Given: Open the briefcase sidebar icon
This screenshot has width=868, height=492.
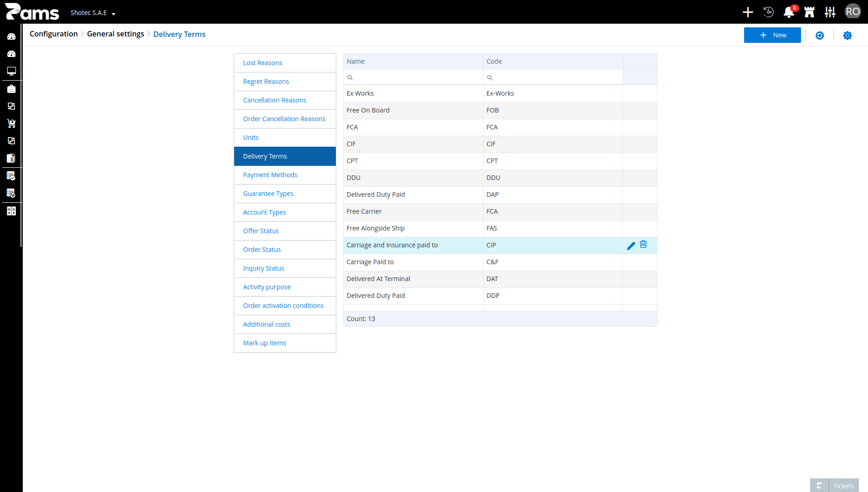Looking at the screenshot, I should (11, 89).
